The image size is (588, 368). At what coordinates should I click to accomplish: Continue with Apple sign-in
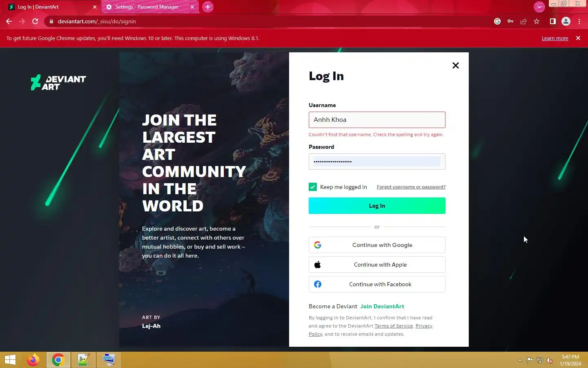pos(377,265)
